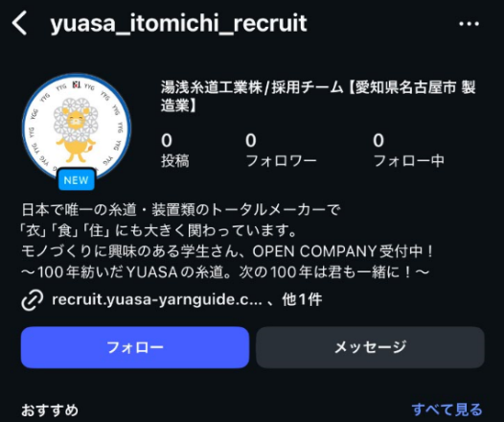Open the 0 フォロー中 following list
The width and height of the screenshot is (504, 422).
pyautogui.click(x=408, y=151)
